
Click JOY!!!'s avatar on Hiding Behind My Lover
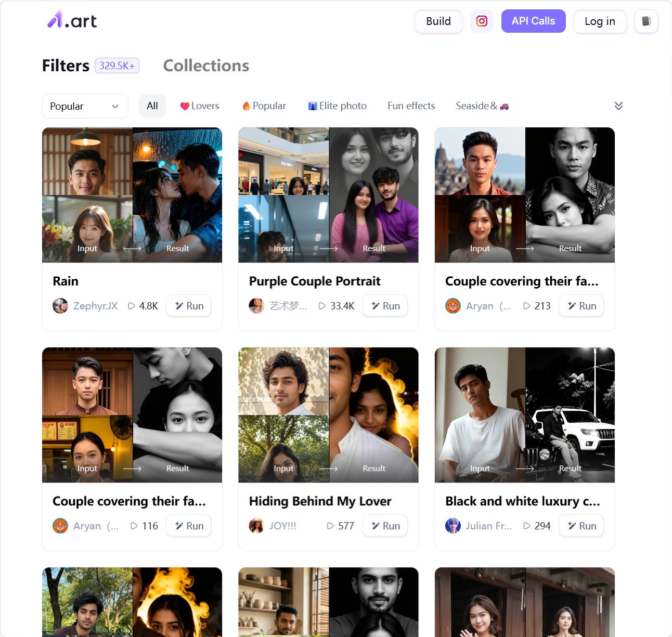click(x=256, y=526)
